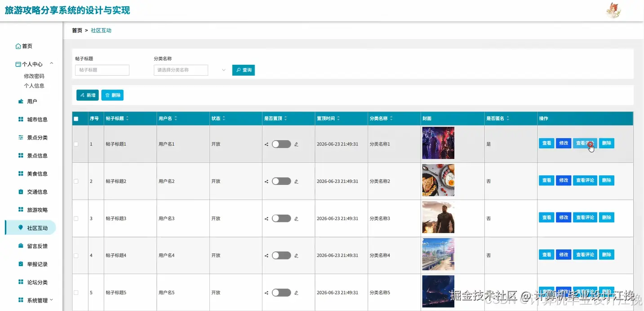Open the 分类名称 dropdown selector

point(181,70)
